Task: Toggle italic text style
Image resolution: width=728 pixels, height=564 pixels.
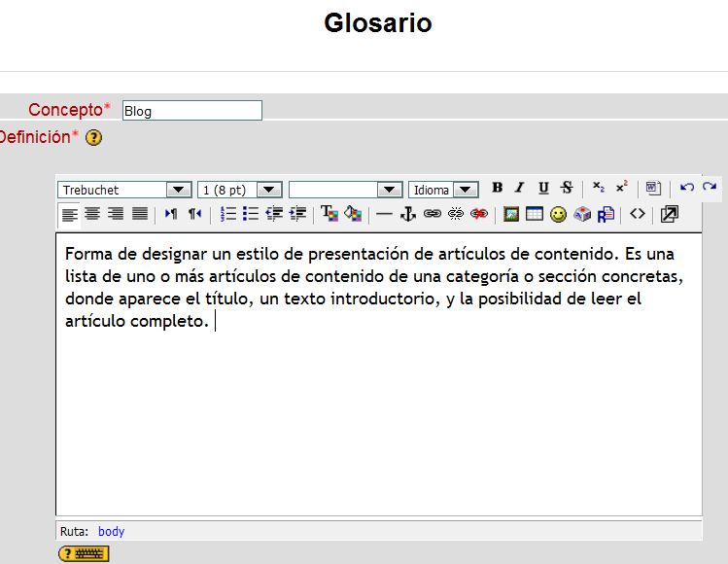Action: (x=520, y=189)
